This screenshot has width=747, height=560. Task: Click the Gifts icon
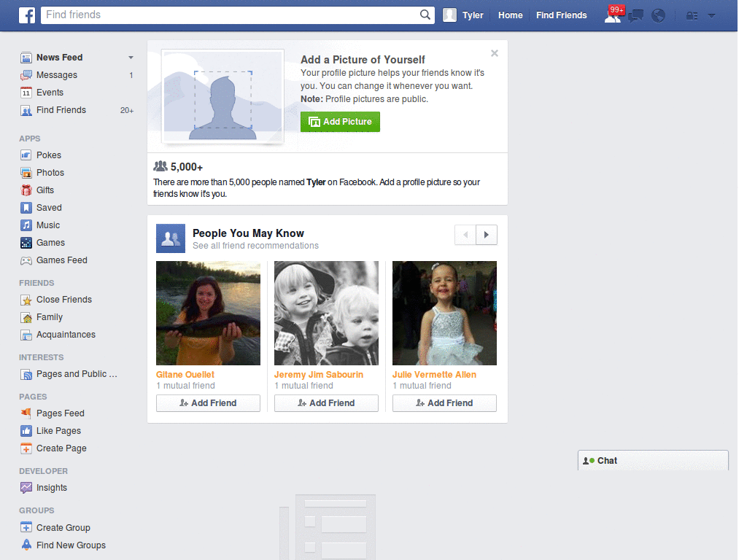(26, 190)
